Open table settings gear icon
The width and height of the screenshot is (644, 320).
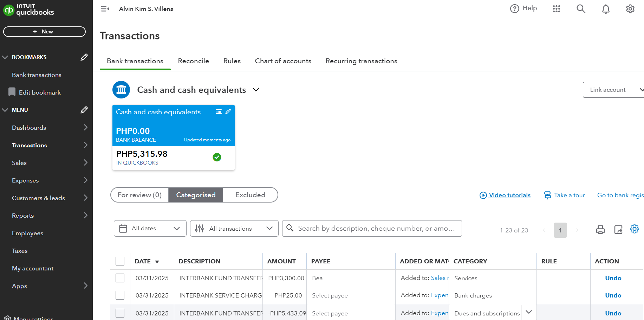pos(635,229)
